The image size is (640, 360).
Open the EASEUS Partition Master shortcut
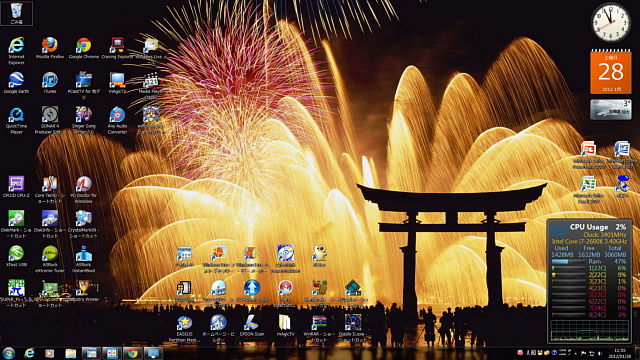click(x=184, y=329)
